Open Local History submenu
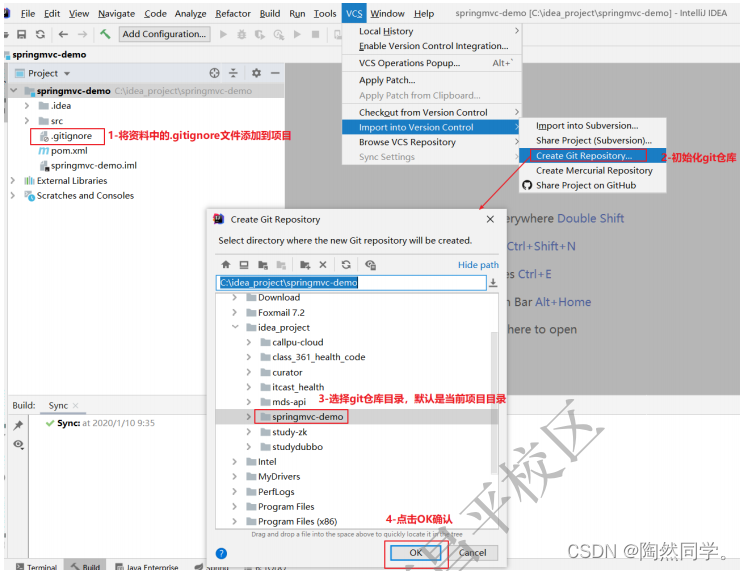The image size is (741, 571). [x=432, y=31]
